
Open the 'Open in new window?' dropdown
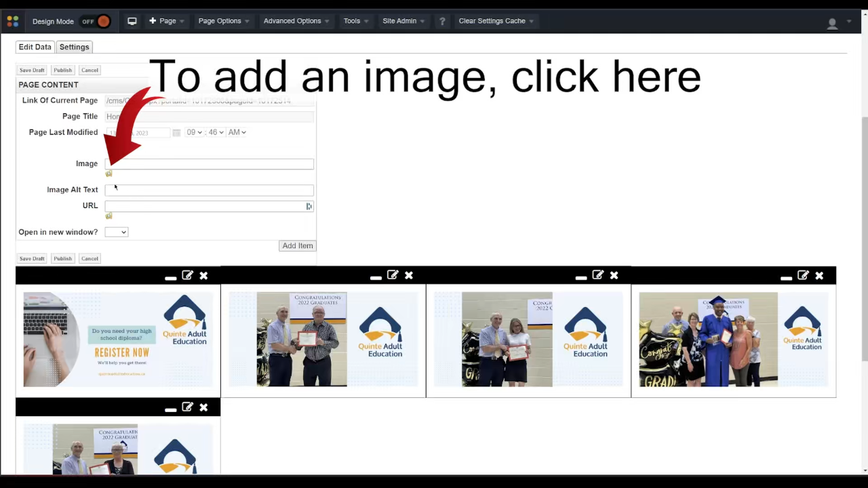116,232
